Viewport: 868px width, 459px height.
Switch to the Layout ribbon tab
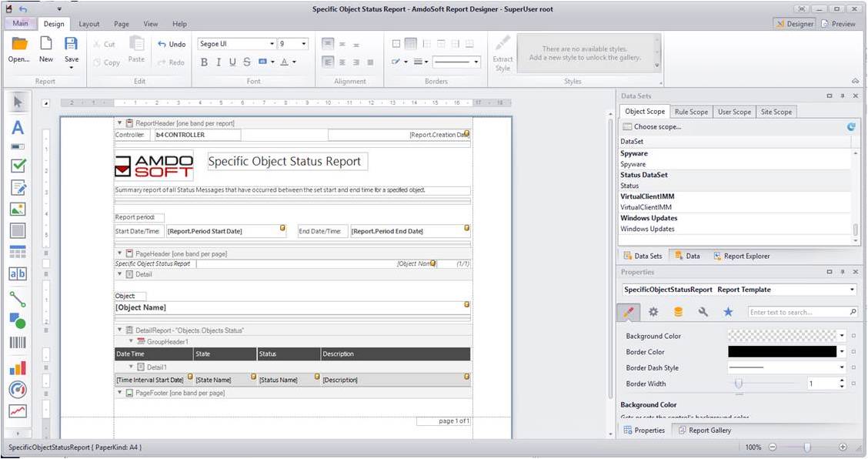[x=89, y=24]
